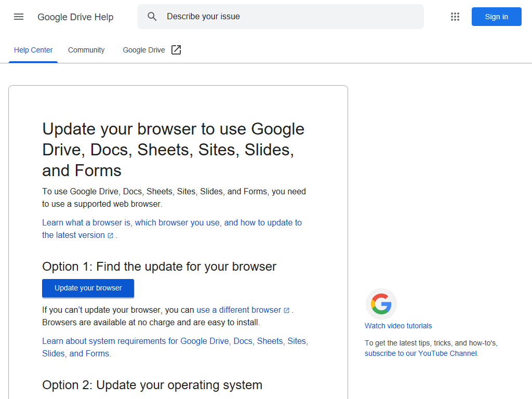This screenshot has width=532, height=399.
Task: Open the Google Drive tab
Action: click(x=152, y=50)
